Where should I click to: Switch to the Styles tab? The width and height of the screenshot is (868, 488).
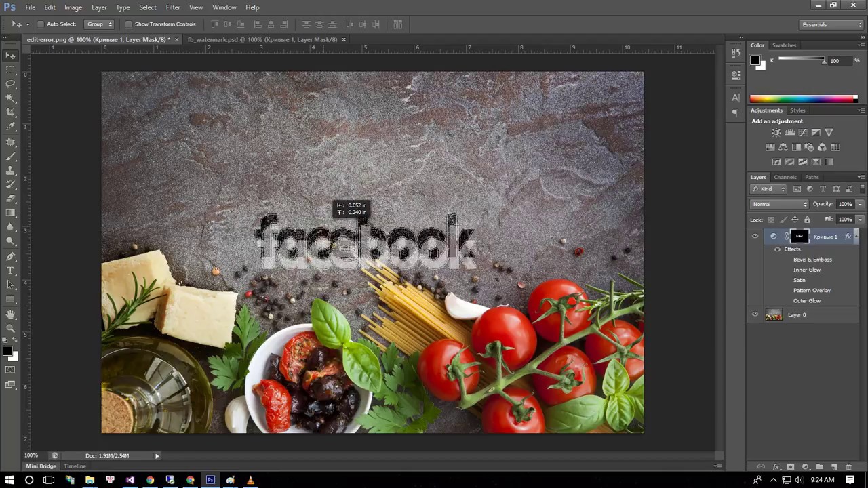797,110
